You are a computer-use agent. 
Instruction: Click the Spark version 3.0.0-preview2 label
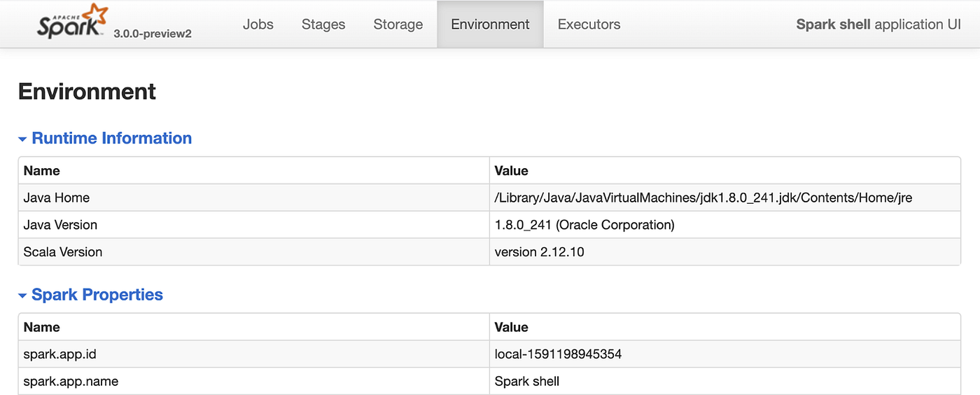[152, 34]
